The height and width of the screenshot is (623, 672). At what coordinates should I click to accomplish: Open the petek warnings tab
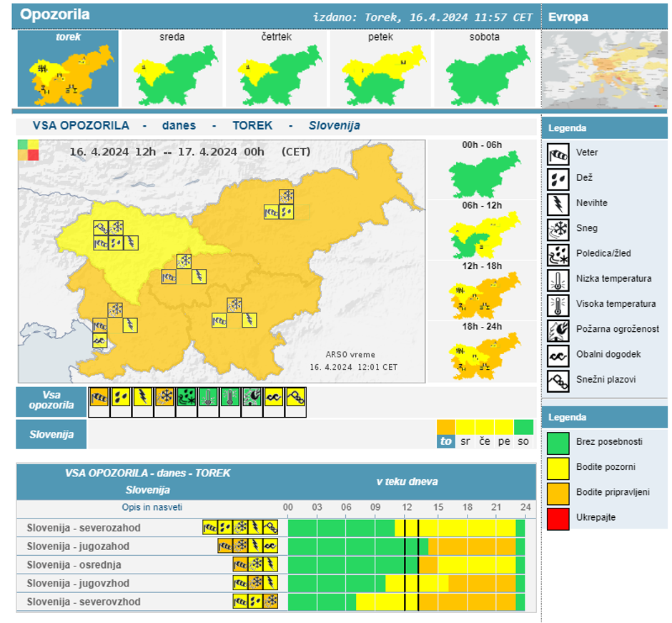tap(380, 69)
